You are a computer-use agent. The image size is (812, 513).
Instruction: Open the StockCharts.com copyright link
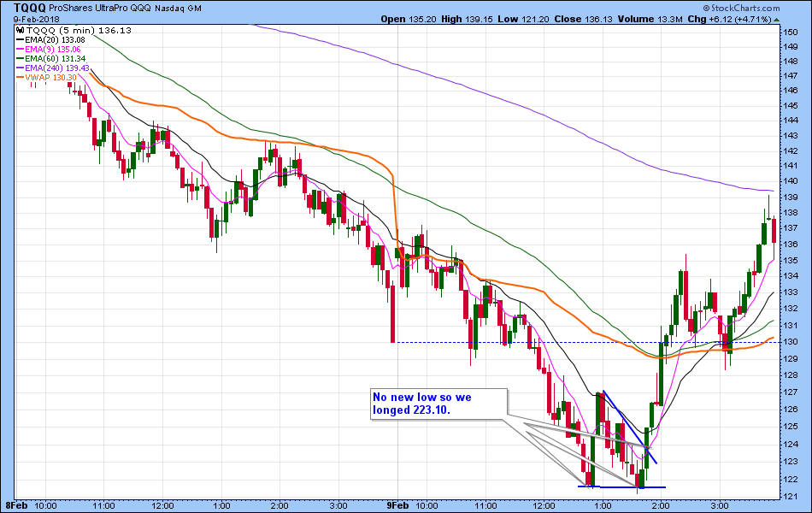pyautogui.click(x=742, y=8)
